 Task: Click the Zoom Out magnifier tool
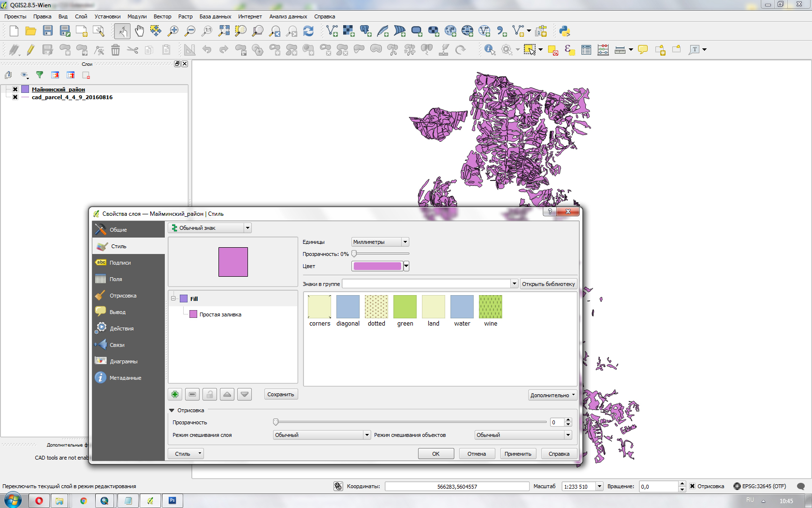coord(190,31)
